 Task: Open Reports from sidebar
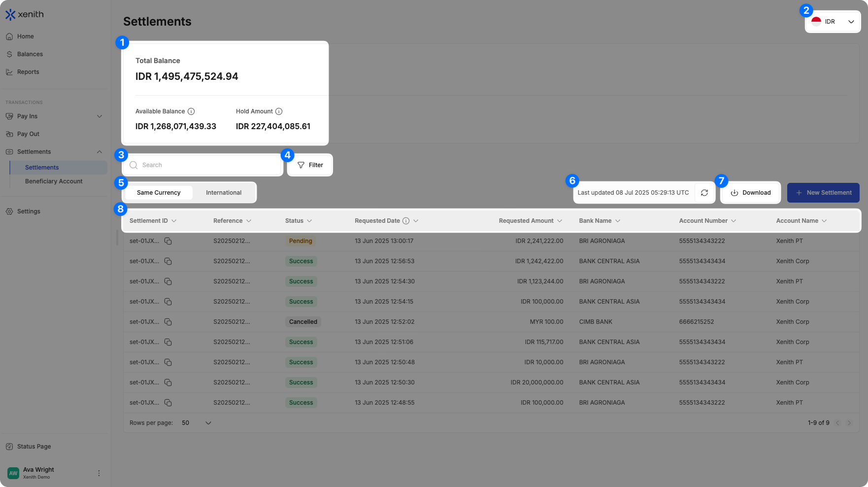(28, 72)
